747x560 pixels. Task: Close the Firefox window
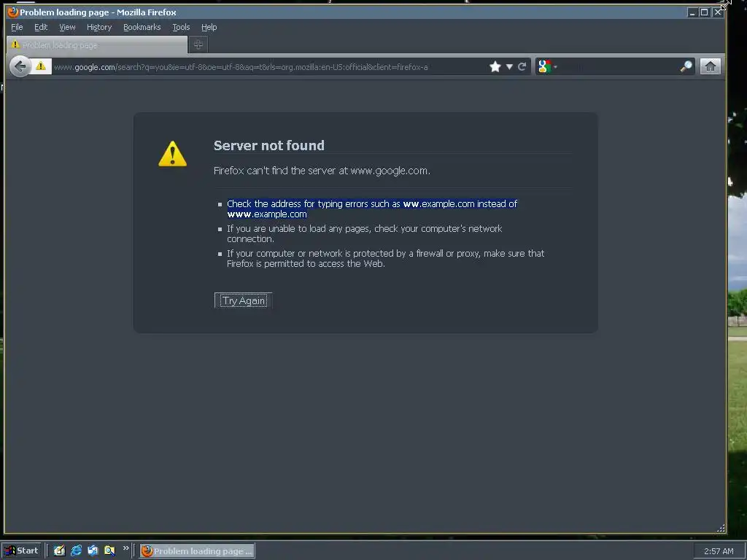718,12
